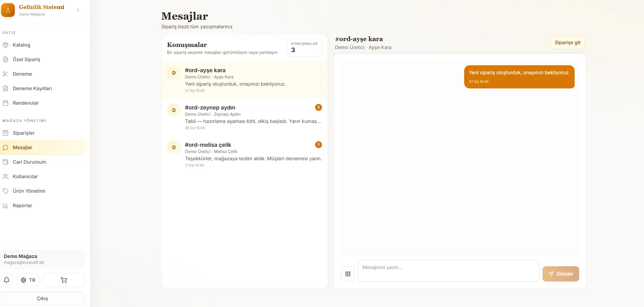Click the avatar of #ord-zeynep aydın
Screen dimensions: 644x307
(x=174, y=110)
